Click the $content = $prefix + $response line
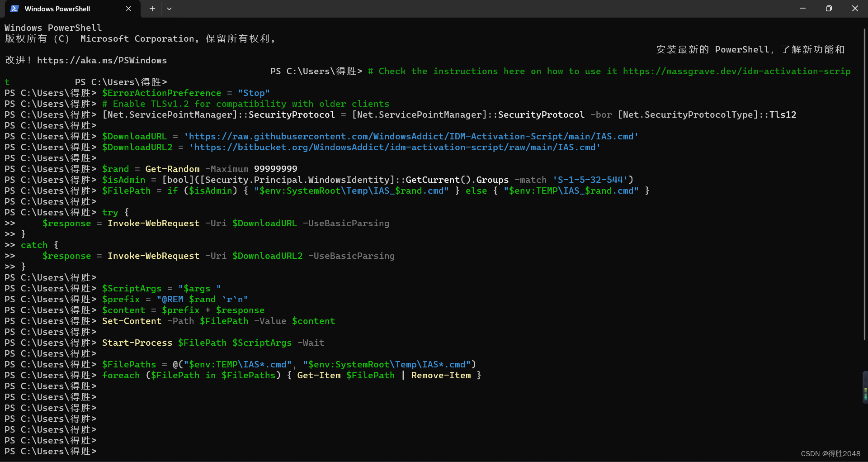 183,310
